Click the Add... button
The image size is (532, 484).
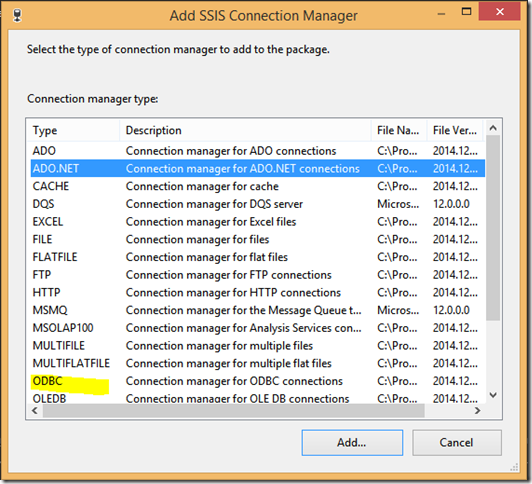tap(352, 443)
